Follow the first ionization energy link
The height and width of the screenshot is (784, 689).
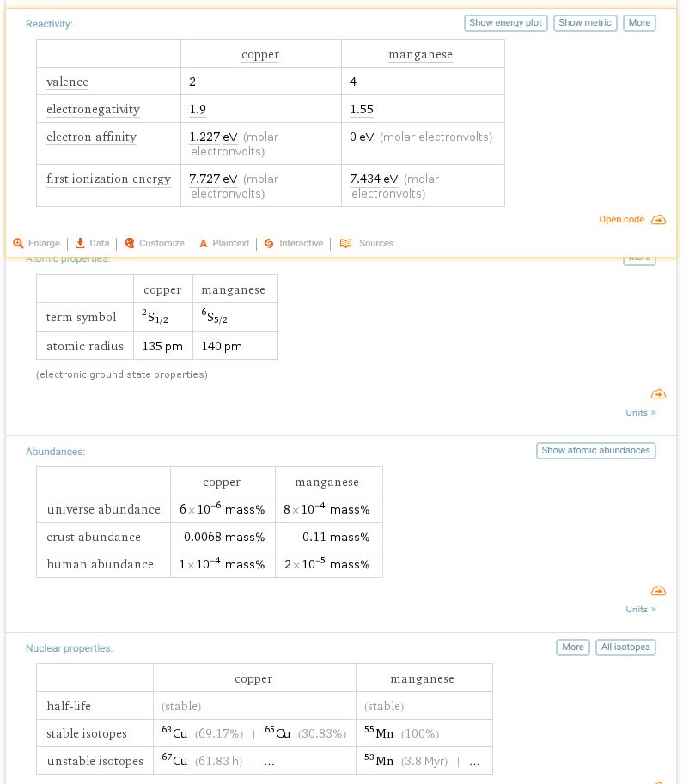tap(108, 179)
